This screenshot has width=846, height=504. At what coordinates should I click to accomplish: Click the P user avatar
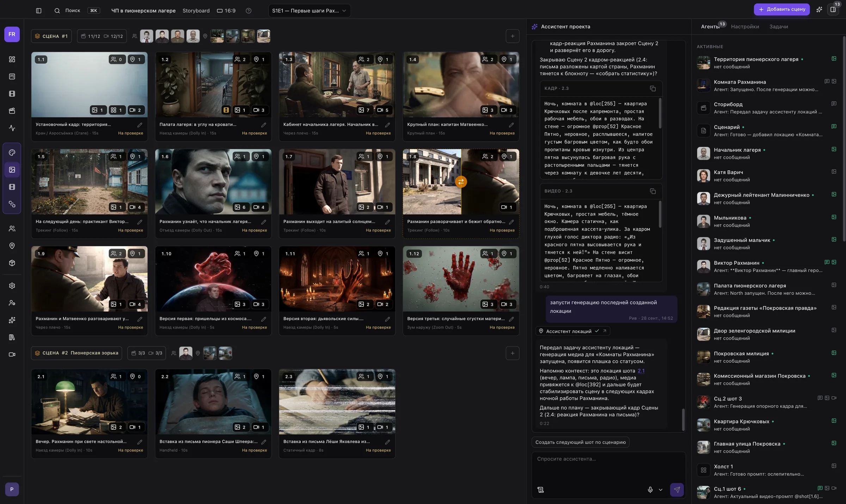point(12,489)
